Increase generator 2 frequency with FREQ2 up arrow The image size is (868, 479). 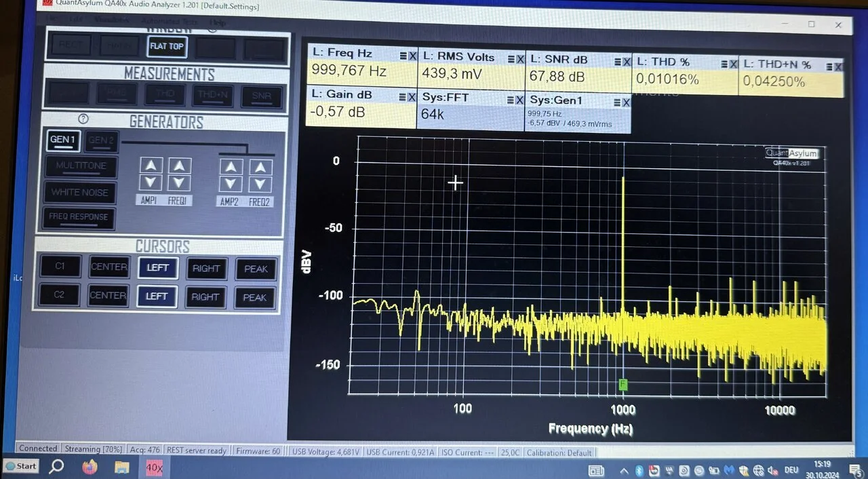point(260,167)
